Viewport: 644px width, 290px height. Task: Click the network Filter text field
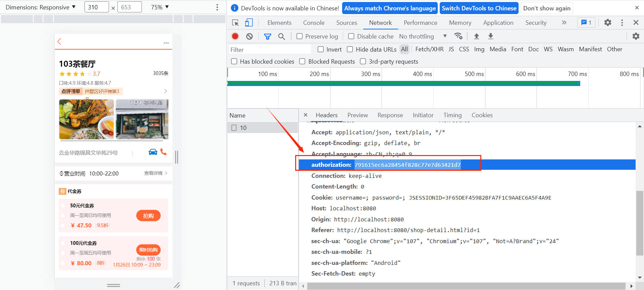click(x=270, y=50)
